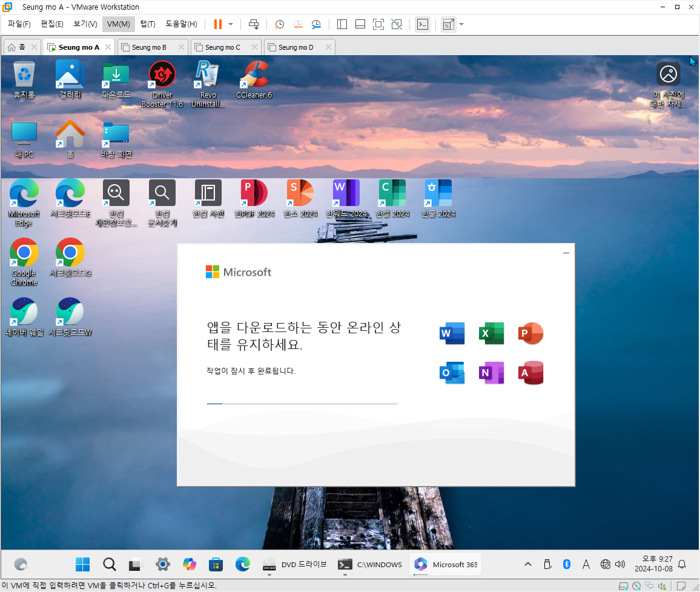
Task: Toggle Unity mode icon
Action: pos(397,24)
